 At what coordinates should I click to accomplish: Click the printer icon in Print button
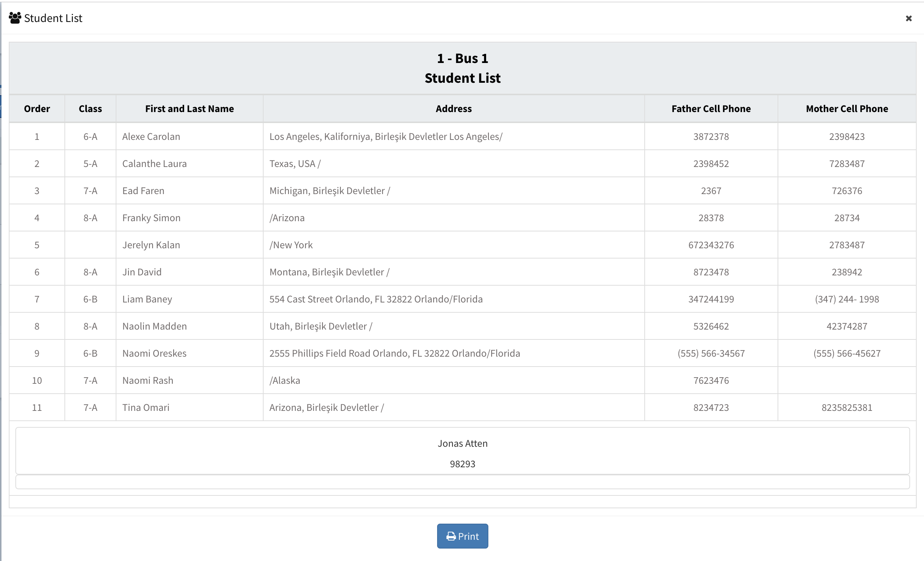pyautogui.click(x=451, y=536)
